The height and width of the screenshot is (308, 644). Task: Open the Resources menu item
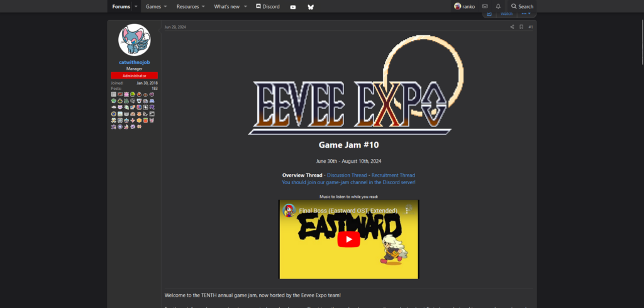click(x=187, y=6)
